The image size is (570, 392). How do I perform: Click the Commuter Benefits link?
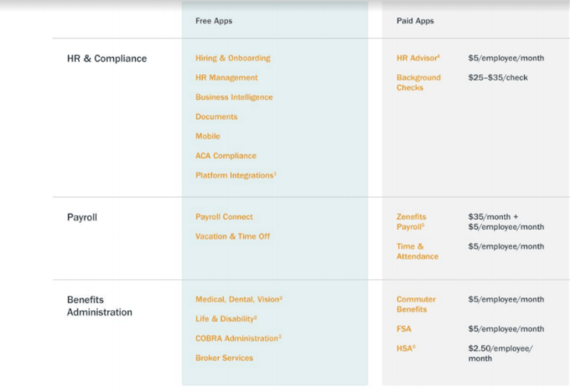coord(416,304)
